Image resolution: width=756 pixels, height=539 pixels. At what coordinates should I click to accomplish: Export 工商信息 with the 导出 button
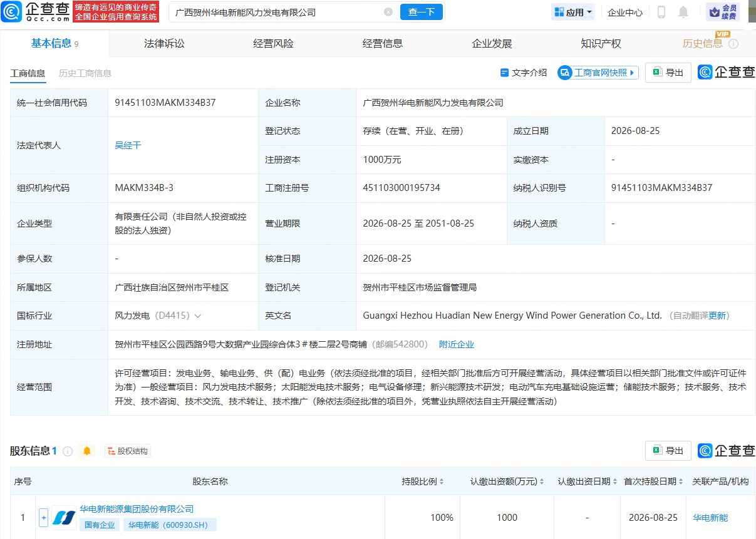click(x=668, y=73)
